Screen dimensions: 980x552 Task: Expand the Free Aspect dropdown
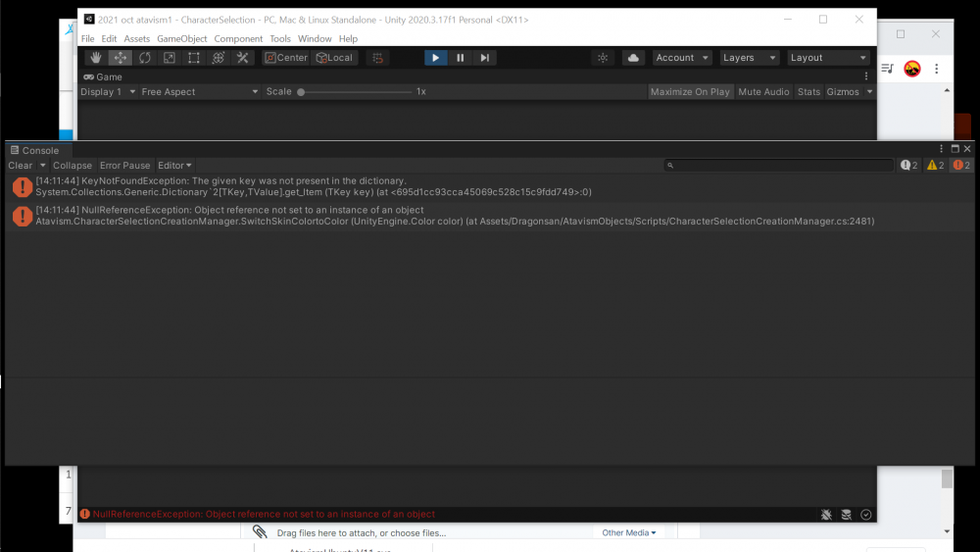coord(199,92)
